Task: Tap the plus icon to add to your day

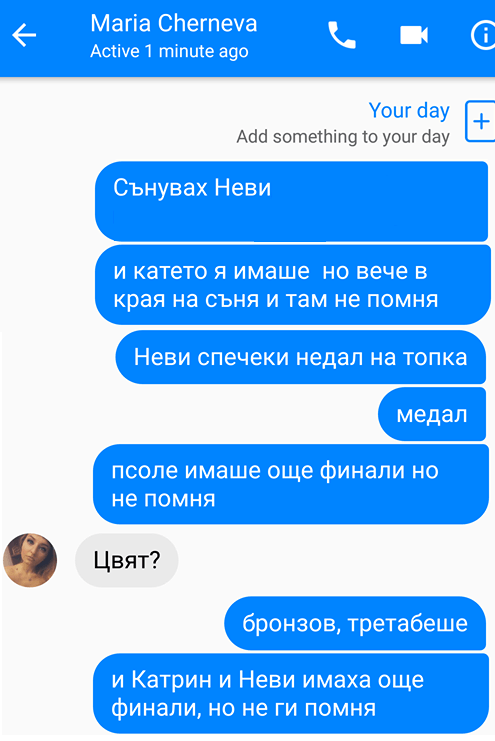Action: 480,121
